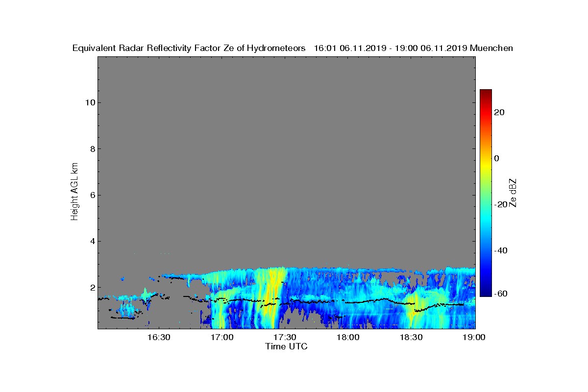The height and width of the screenshot is (392, 588).
Task: Click the 'Time UTC' axis label
Action: point(286,346)
